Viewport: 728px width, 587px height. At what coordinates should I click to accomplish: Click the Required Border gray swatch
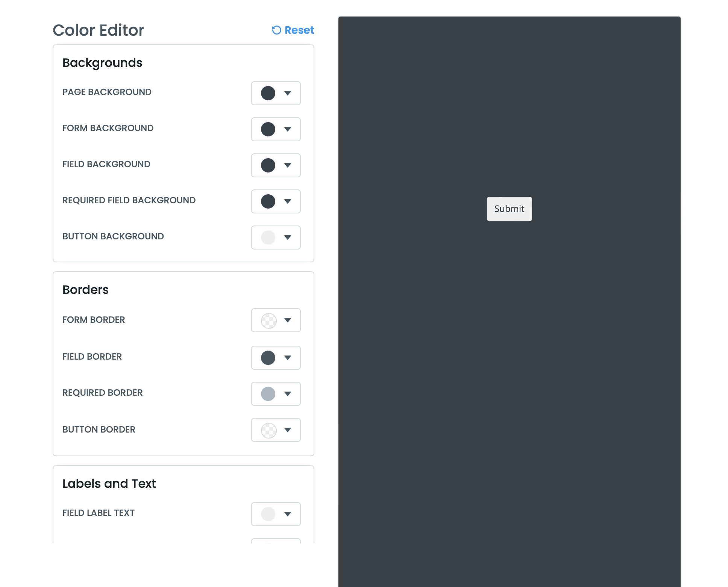(x=268, y=394)
